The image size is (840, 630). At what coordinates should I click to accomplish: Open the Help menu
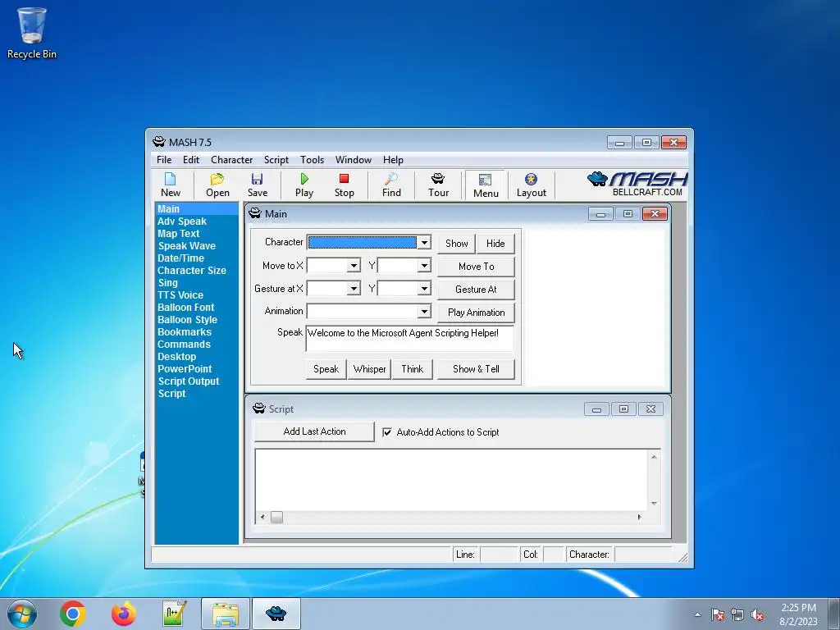point(393,160)
